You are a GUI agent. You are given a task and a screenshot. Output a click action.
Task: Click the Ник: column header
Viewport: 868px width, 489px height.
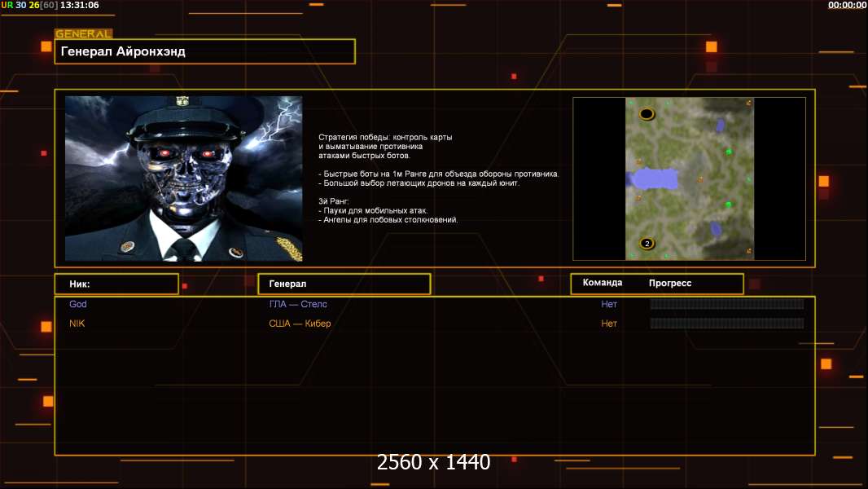pos(116,284)
